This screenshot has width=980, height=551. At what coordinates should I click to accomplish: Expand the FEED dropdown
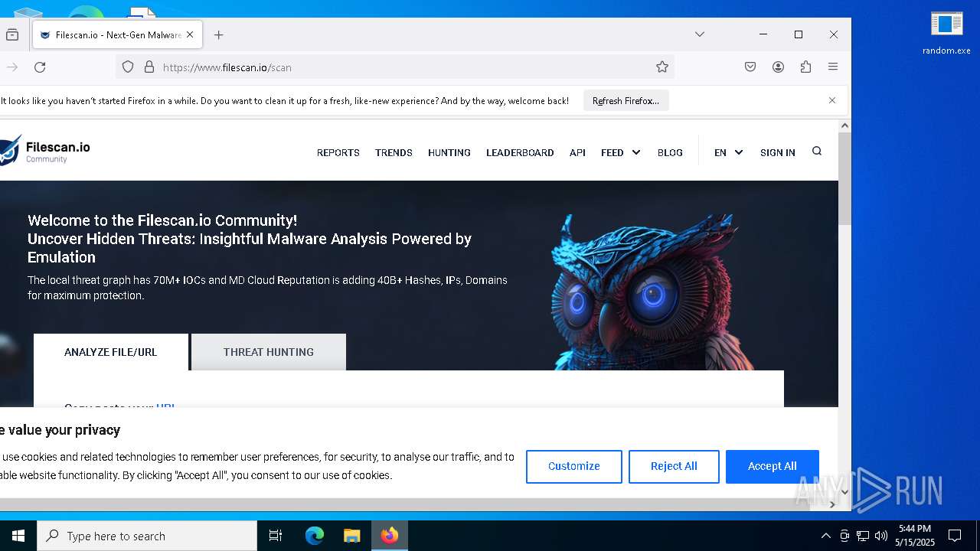(621, 152)
